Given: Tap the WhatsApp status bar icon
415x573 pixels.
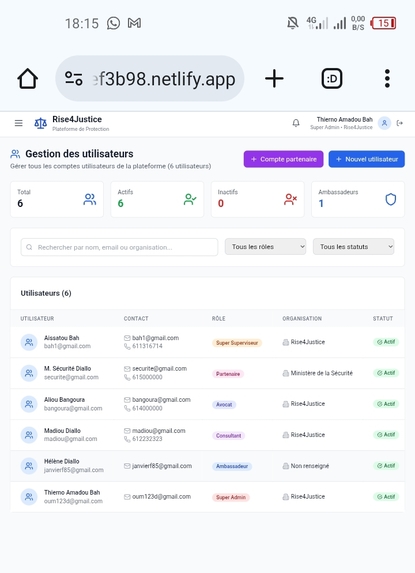Looking at the screenshot, I should coord(113,23).
